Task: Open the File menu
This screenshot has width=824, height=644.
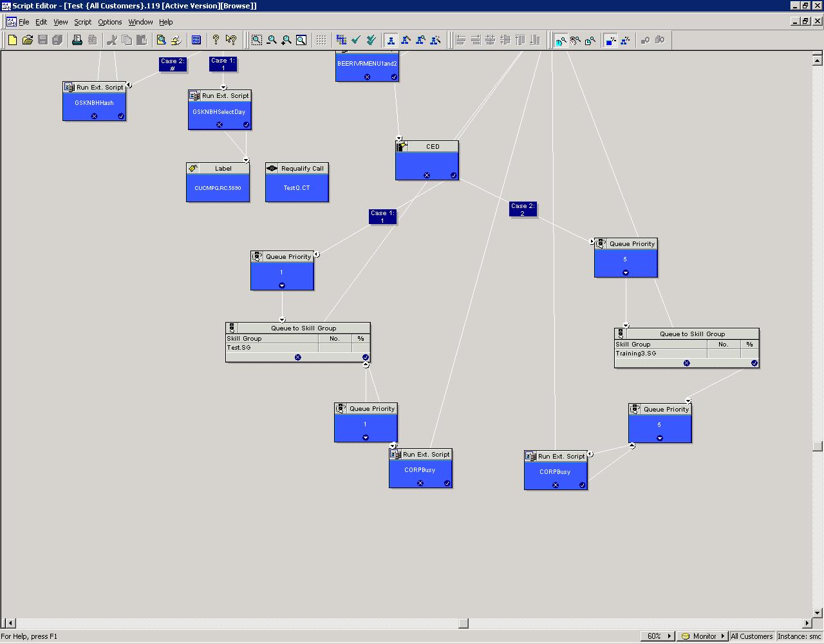Action: pyautogui.click(x=24, y=22)
